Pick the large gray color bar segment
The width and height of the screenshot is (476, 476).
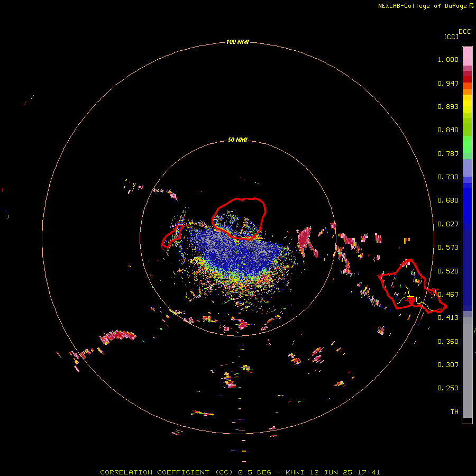pyautogui.click(x=467, y=370)
